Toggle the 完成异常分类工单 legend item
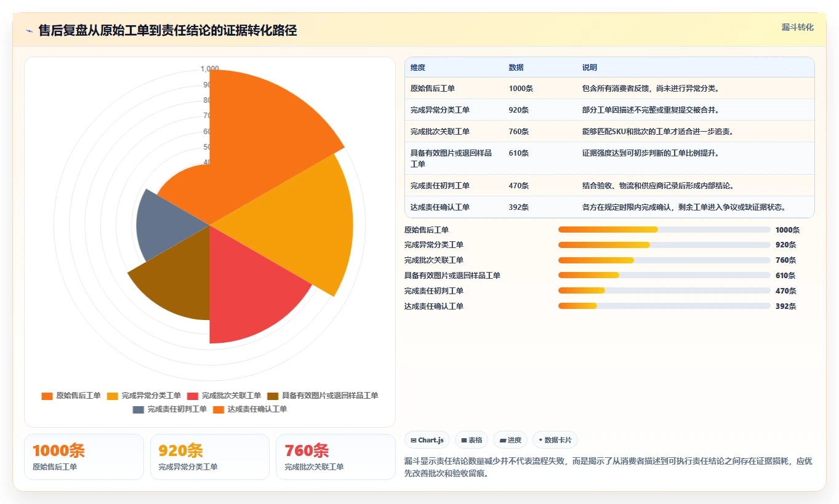 143,396
